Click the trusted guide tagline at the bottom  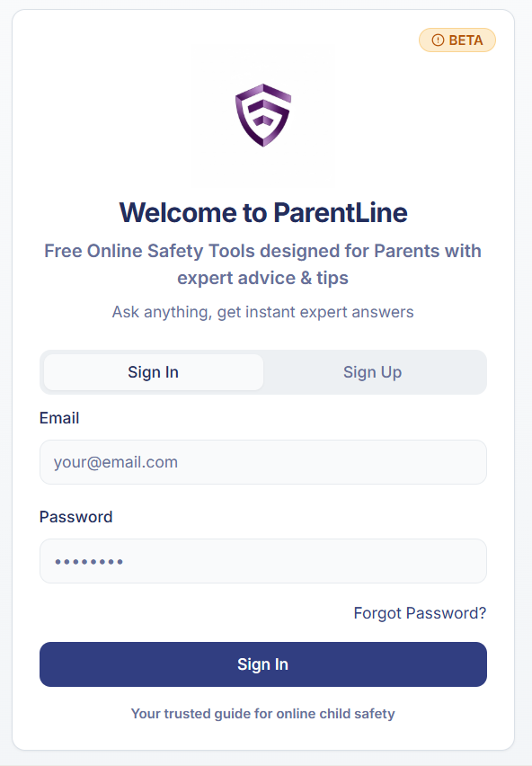(x=262, y=713)
